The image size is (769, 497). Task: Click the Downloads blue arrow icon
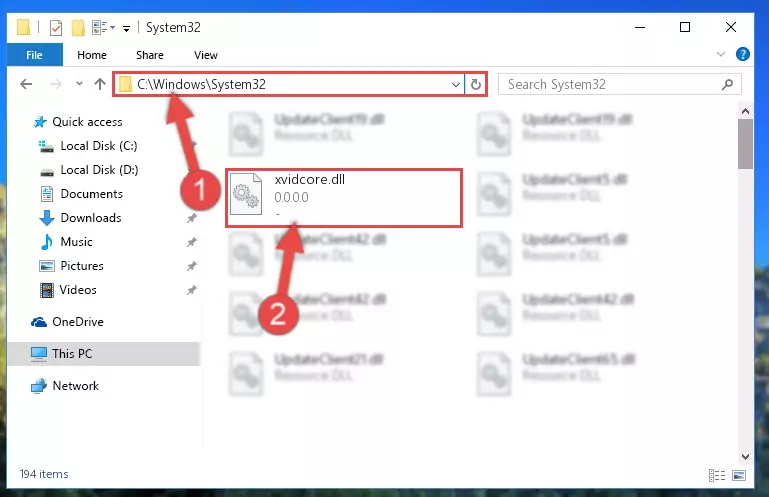(x=47, y=218)
